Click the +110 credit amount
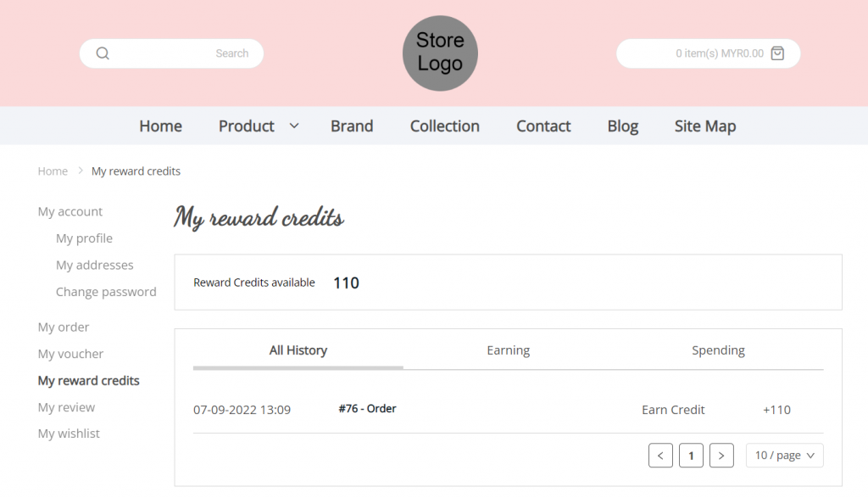This screenshot has width=868, height=498. point(776,410)
